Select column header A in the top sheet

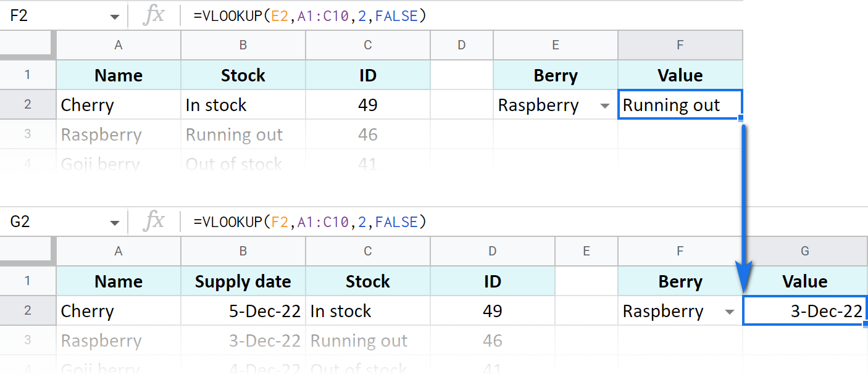(118, 45)
